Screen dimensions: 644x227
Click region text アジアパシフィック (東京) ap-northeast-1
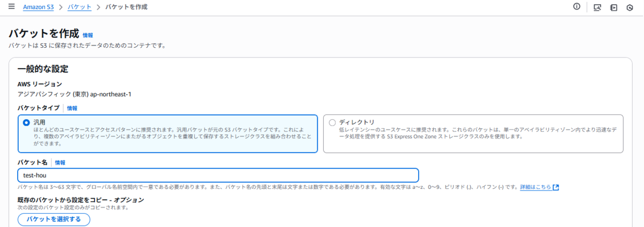(x=75, y=94)
